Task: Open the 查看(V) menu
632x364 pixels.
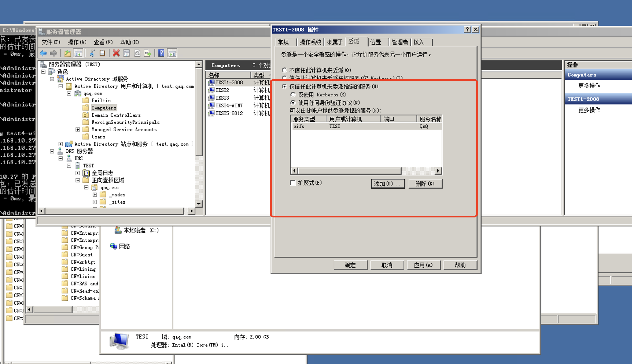Action: (102, 42)
